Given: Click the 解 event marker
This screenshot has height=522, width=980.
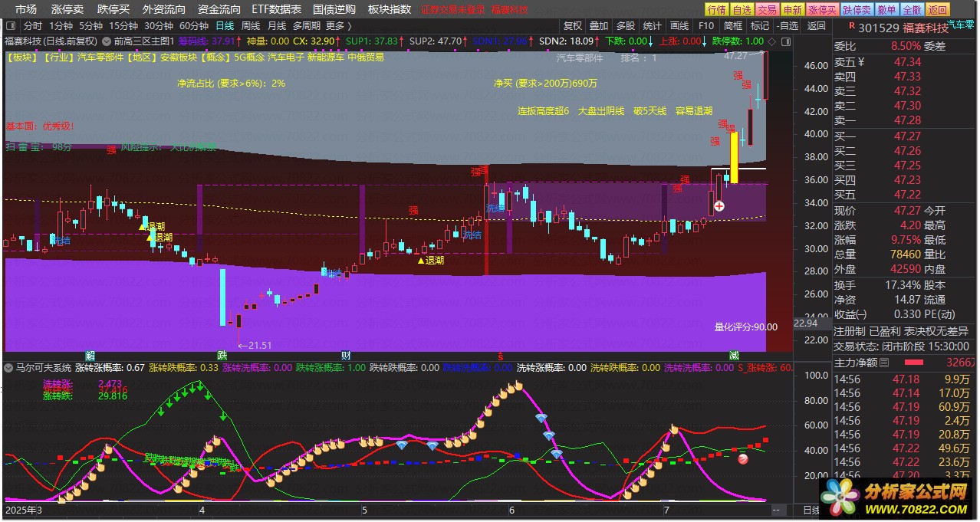Looking at the screenshot, I should click(x=90, y=356).
